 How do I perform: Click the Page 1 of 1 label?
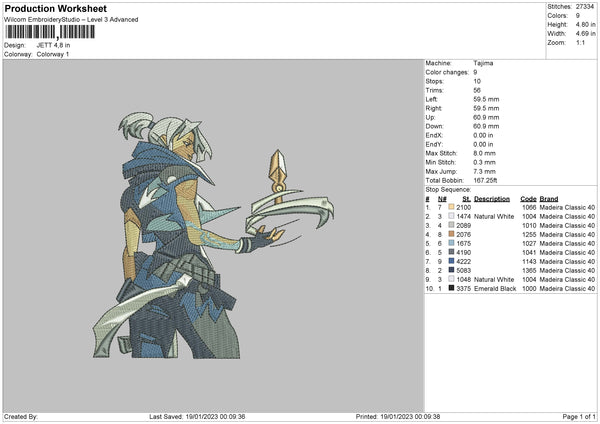coord(579,416)
